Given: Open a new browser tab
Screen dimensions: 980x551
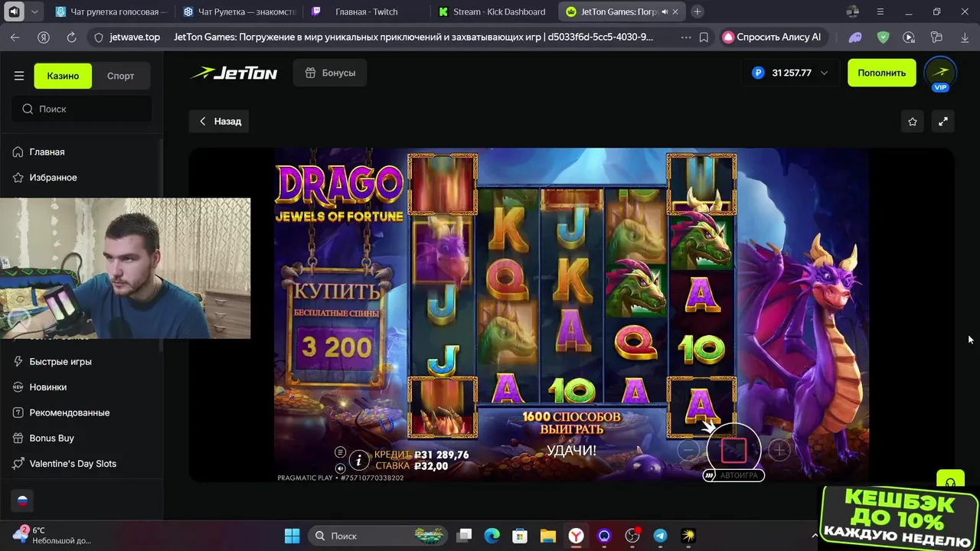Looking at the screenshot, I should pyautogui.click(x=697, y=11).
